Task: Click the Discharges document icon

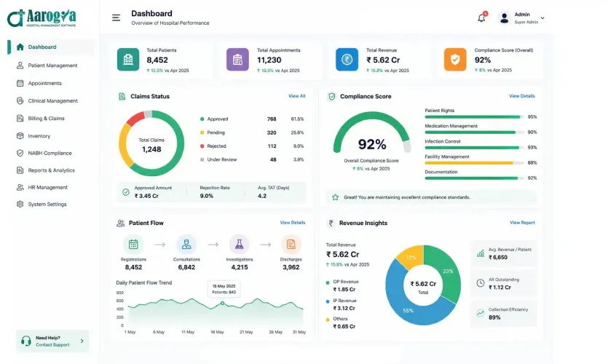Action: click(x=291, y=244)
